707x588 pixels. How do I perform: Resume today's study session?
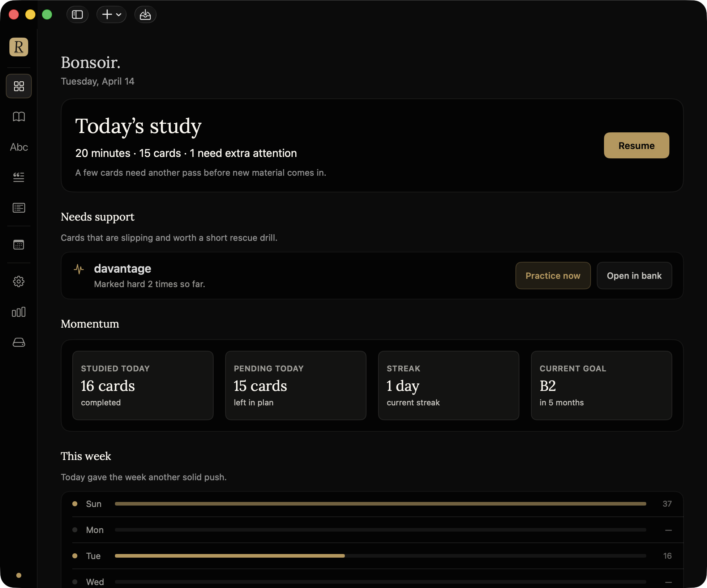click(x=636, y=145)
